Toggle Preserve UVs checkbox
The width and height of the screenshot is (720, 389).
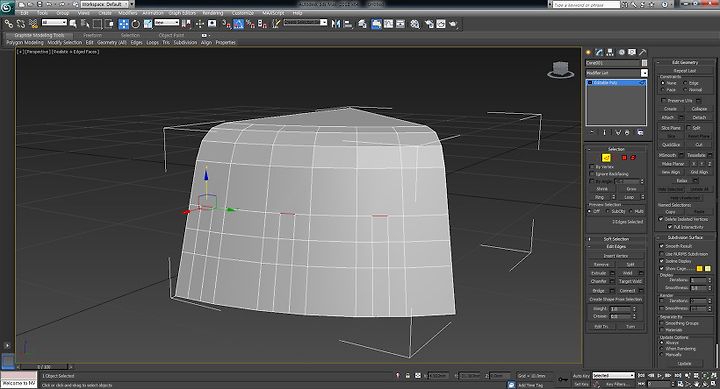[x=664, y=100]
